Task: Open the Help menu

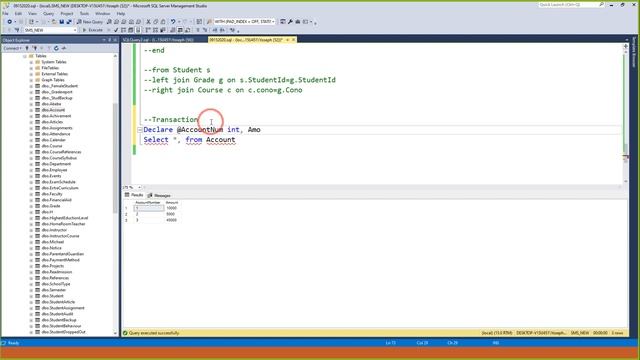Action: click(x=121, y=13)
